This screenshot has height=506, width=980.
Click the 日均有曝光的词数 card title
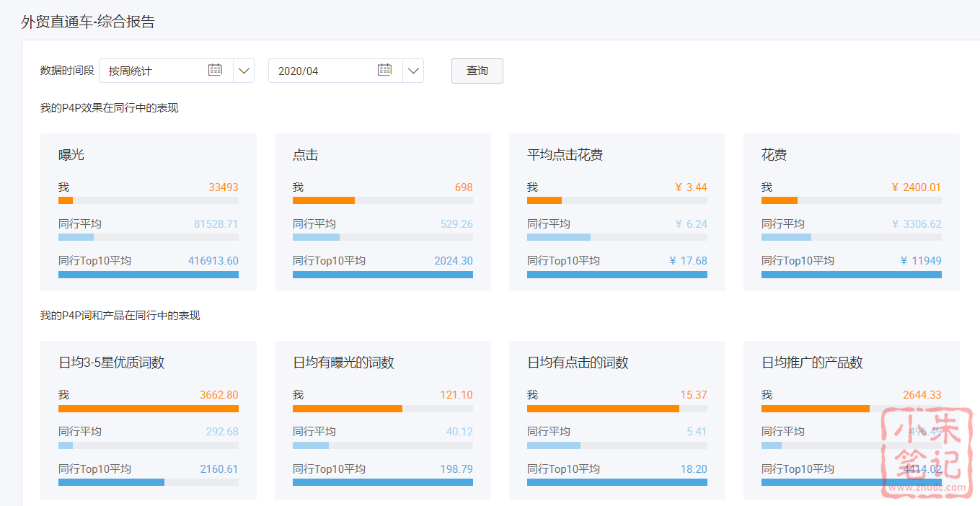tap(343, 363)
